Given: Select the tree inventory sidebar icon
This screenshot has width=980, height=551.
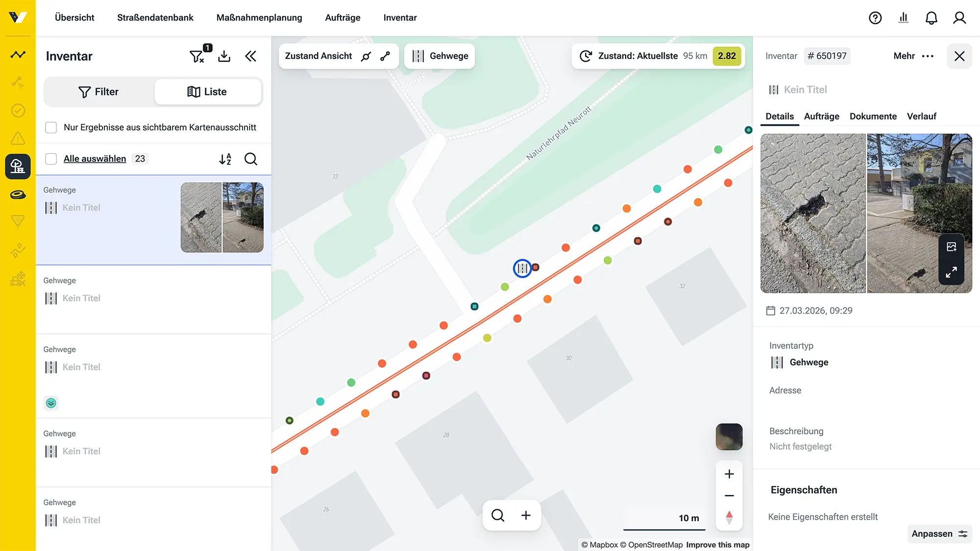Looking at the screenshot, I should (18, 167).
